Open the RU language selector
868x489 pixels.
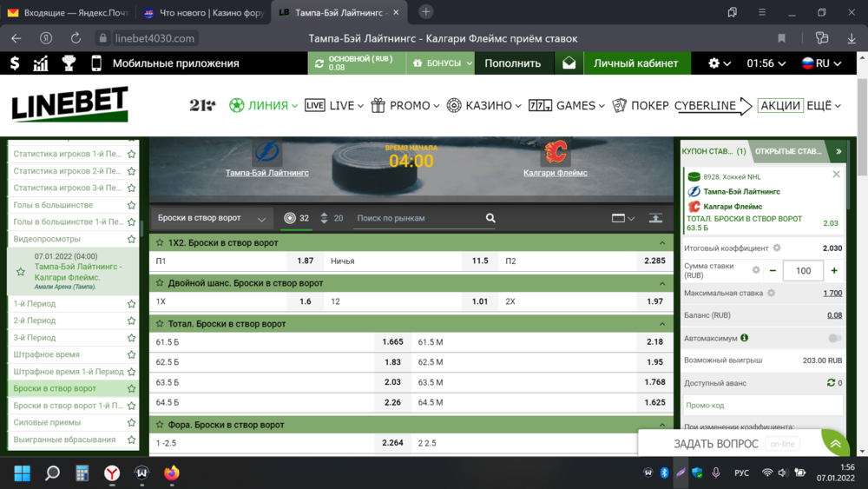[x=821, y=63]
